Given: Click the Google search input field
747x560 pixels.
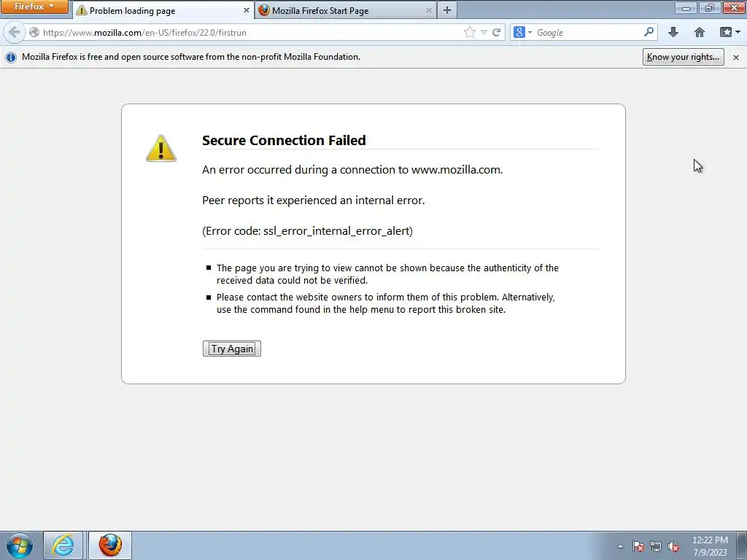Looking at the screenshot, I should [589, 32].
